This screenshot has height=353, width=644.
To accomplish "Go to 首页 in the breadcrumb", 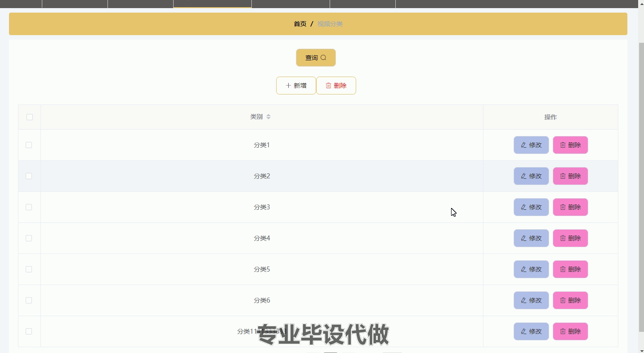I will (x=300, y=24).
